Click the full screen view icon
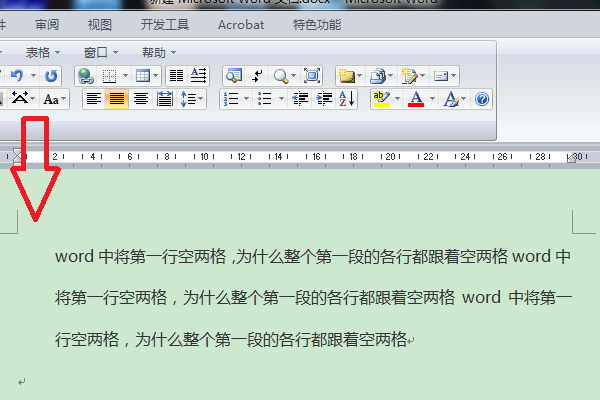This screenshot has height=400, width=600. click(312, 75)
